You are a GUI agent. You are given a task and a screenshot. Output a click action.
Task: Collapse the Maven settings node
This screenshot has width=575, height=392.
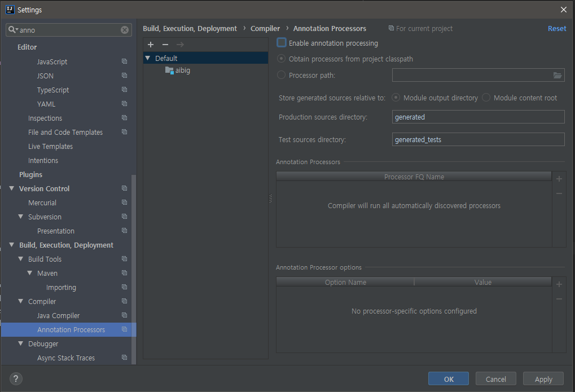point(30,273)
